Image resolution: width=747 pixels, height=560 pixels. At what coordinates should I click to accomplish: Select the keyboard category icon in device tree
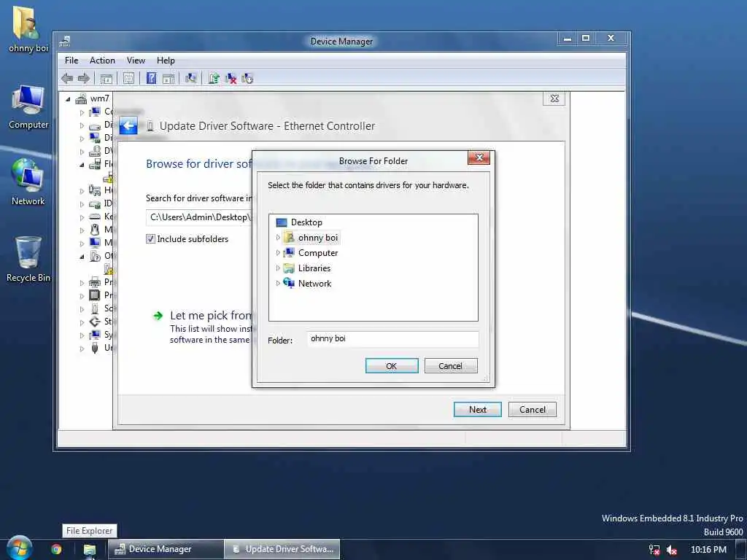click(x=95, y=217)
